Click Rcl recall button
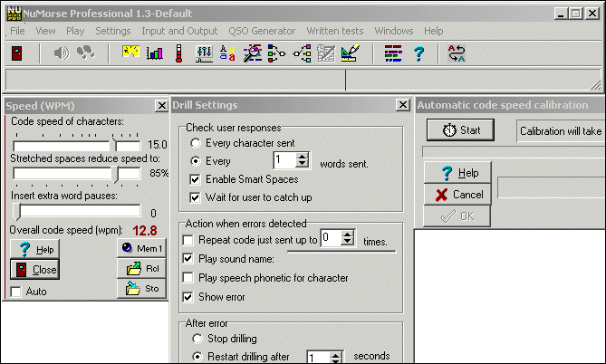Image resolution: width=606 pixels, height=364 pixels. 141,269
